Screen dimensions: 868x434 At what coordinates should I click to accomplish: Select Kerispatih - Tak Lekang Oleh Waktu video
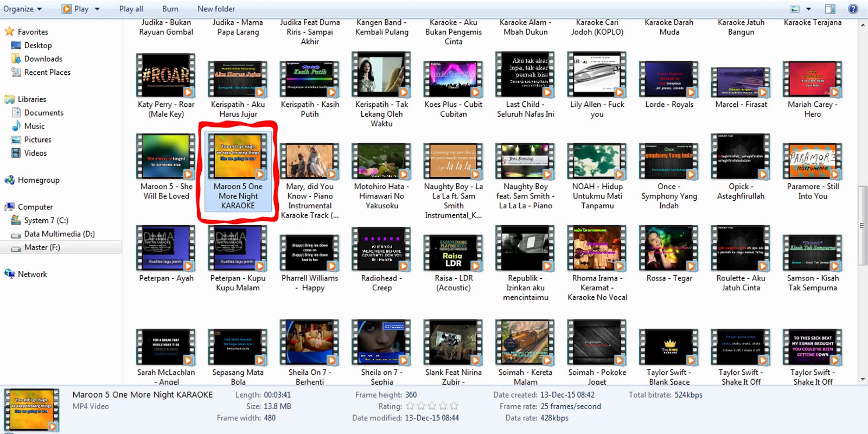pos(381,90)
